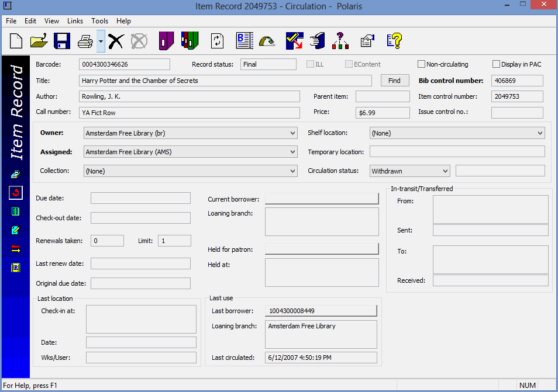Screen dimensions: 558x392
Task: Click the Open folder toolbar icon
Action: (39, 41)
